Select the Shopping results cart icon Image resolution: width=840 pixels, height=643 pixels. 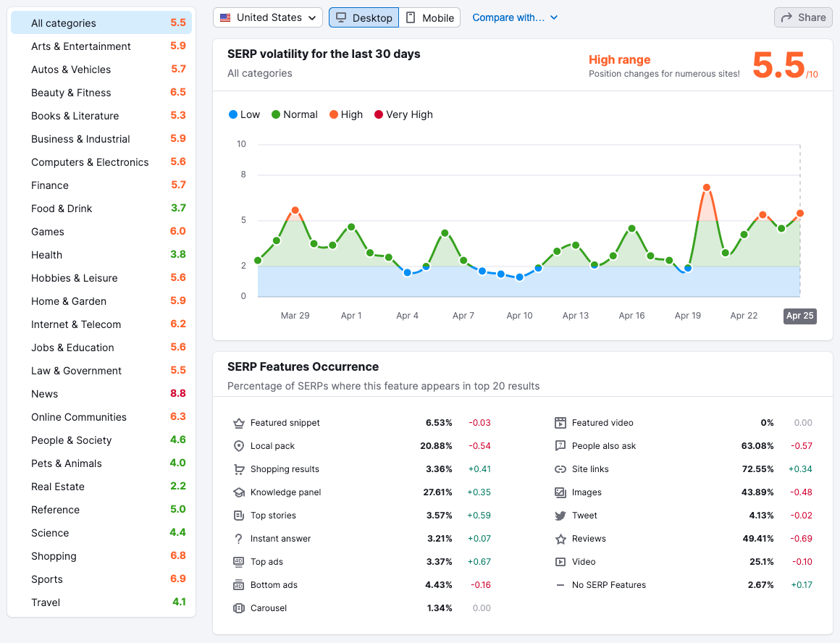point(239,468)
